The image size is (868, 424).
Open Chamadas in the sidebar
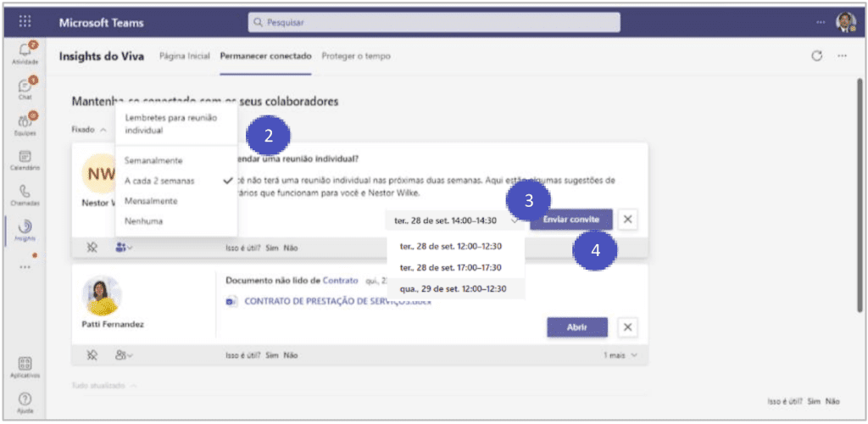click(25, 195)
